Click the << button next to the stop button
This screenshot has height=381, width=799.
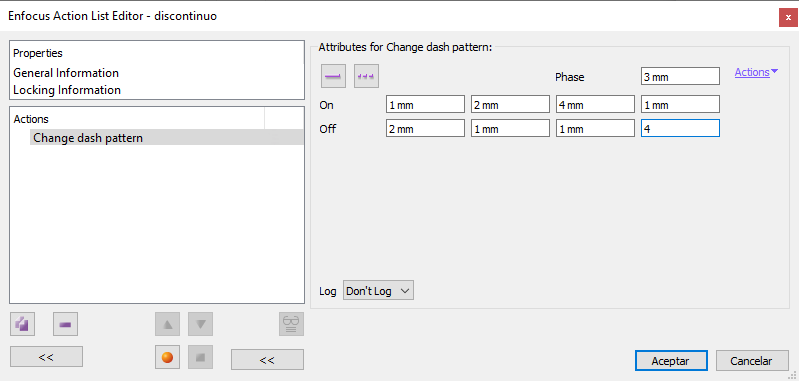267,360
